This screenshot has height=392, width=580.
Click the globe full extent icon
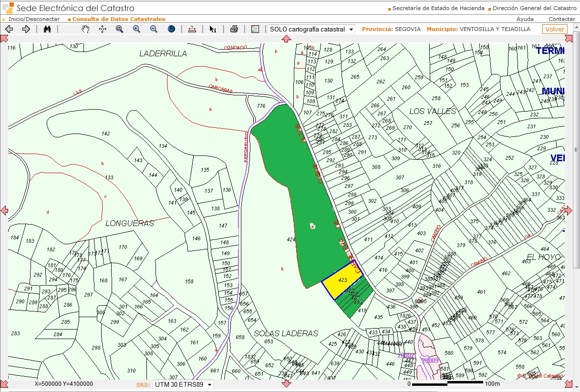171,29
